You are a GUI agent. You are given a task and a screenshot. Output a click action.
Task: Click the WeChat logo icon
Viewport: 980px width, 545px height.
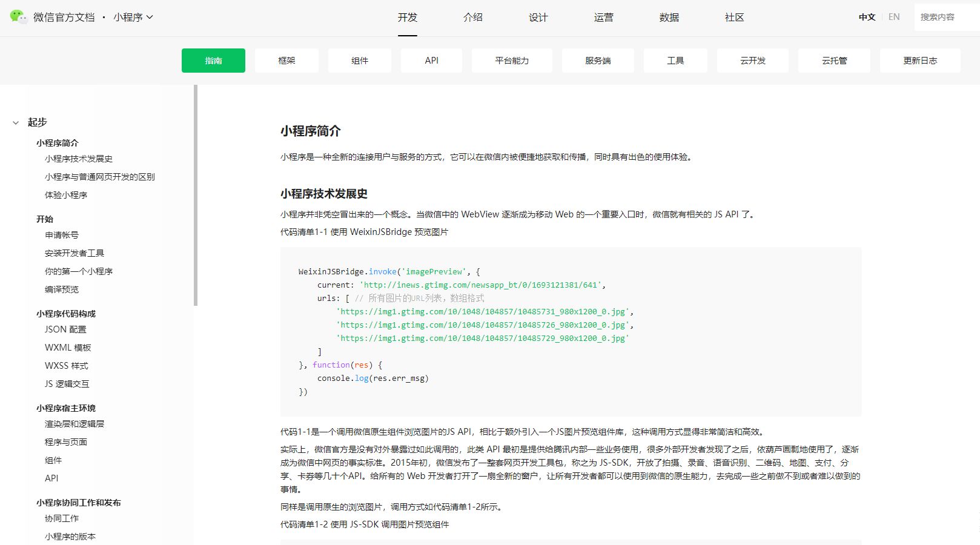[x=19, y=17]
